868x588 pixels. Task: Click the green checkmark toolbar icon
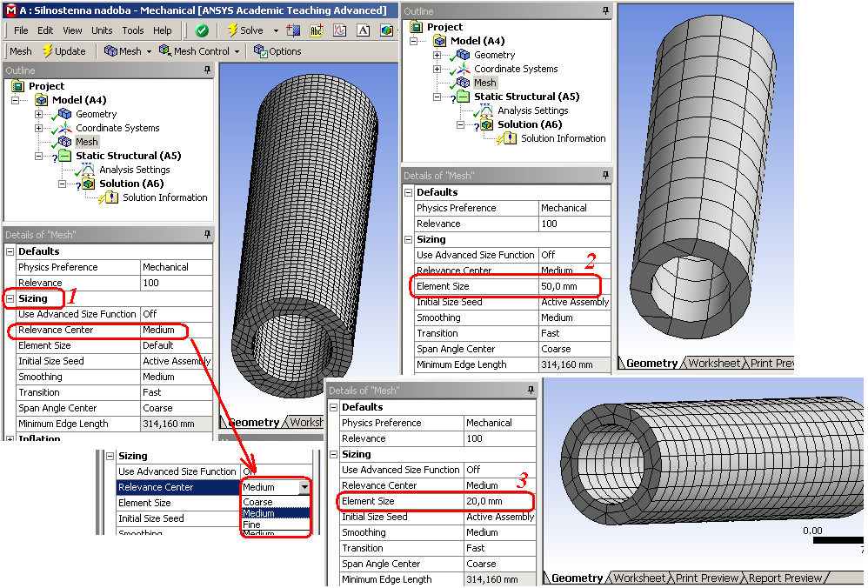click(202, 30)
